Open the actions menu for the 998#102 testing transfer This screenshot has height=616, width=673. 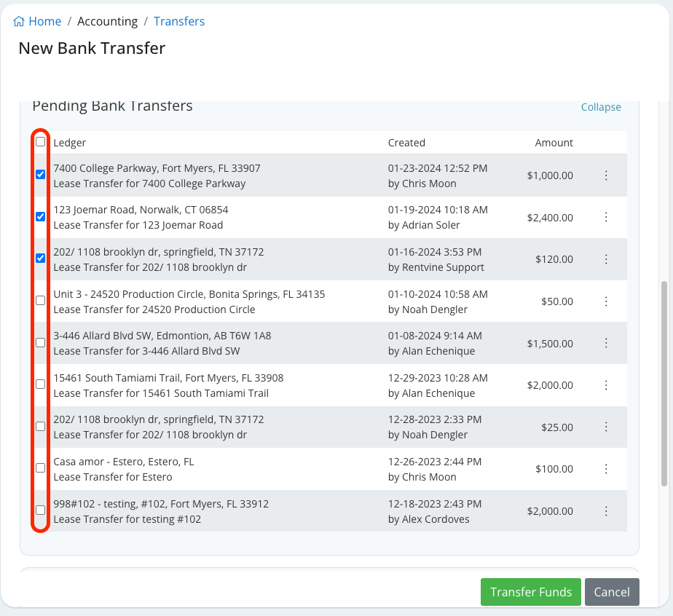606,510
